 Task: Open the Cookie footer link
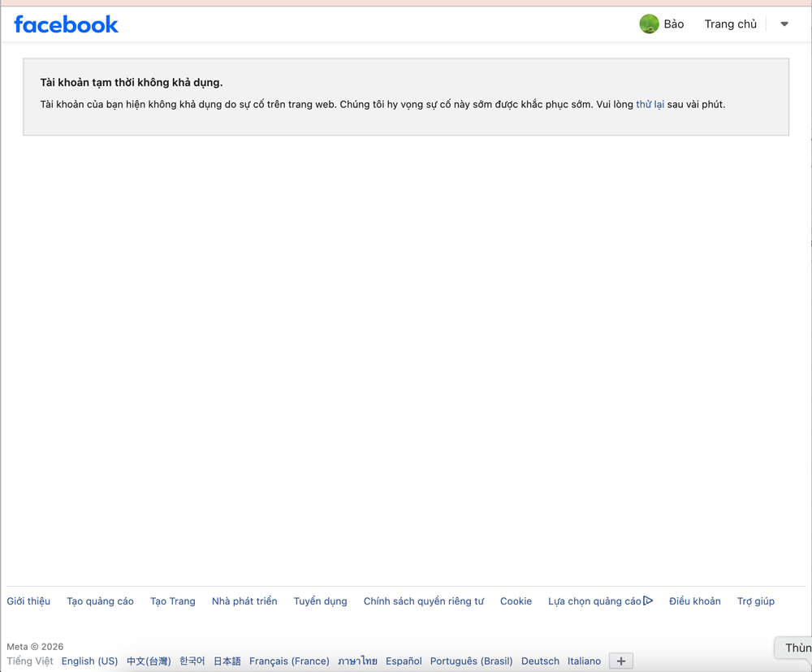coord(516,601)
